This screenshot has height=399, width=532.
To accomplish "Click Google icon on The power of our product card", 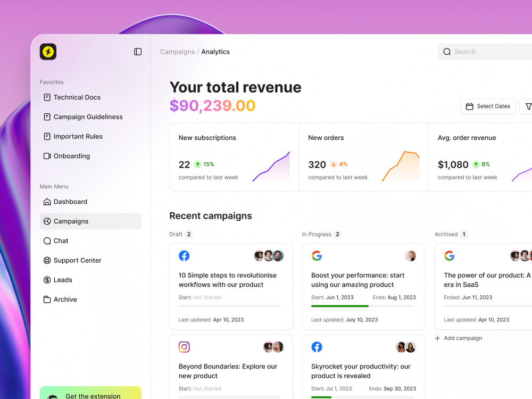I will 450,256.
